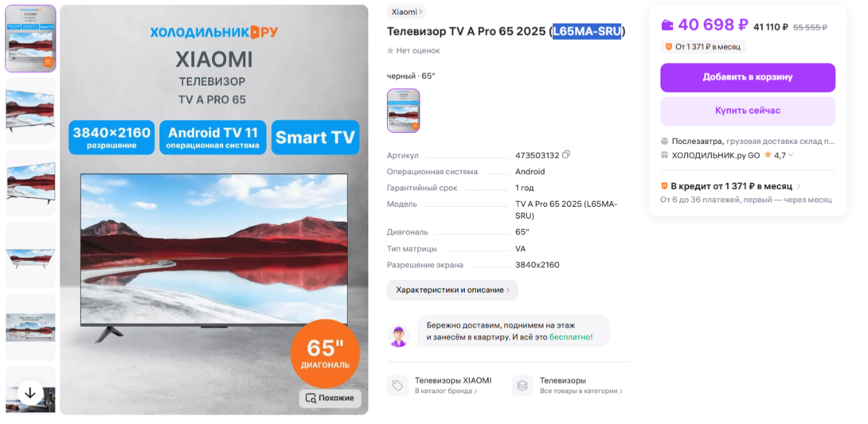This screenshot has width=868, height=424.
Task: Click the orange seller rating star 4,7
Action: click(768, 155)
